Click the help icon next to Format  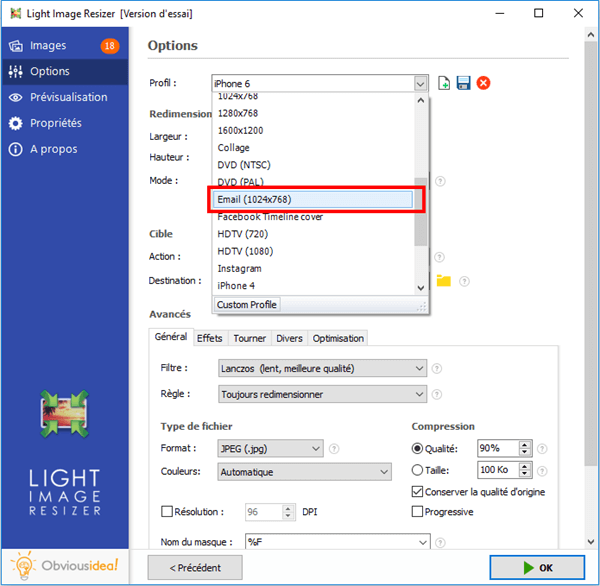(x=334, y=448)
